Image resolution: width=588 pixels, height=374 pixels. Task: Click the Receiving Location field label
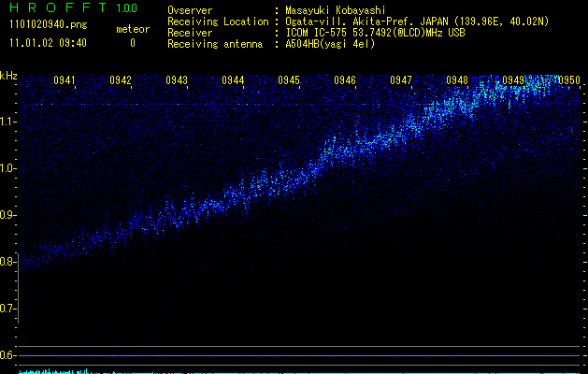[218, 22]
